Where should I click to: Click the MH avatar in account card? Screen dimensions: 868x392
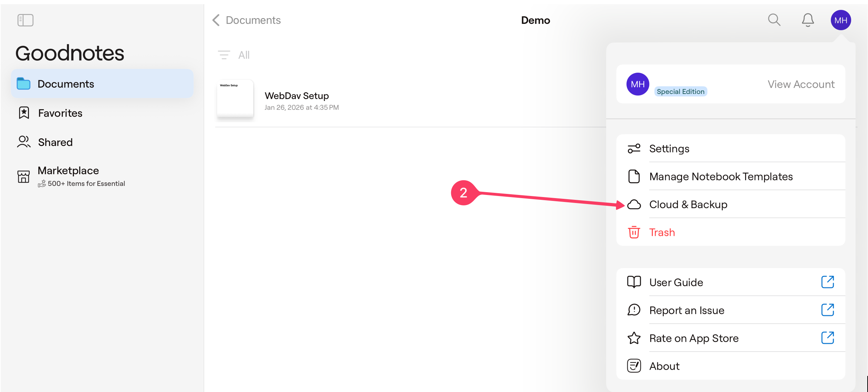click(x=638, y=84)
